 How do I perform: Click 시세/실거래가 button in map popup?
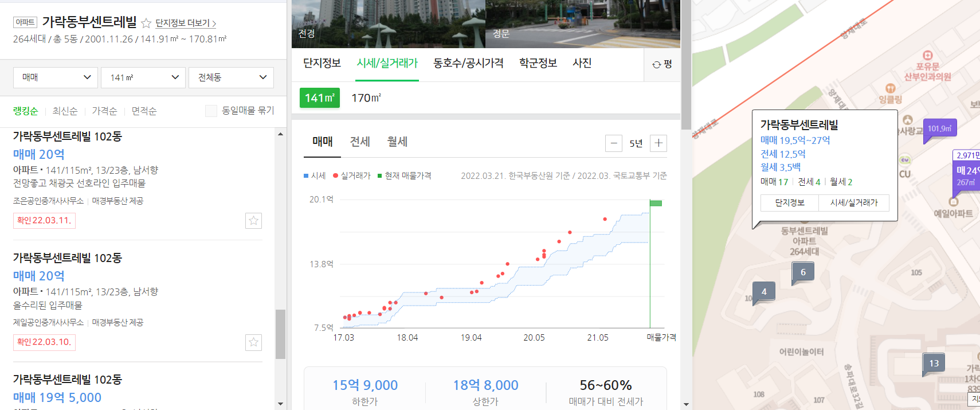[853, 203]
